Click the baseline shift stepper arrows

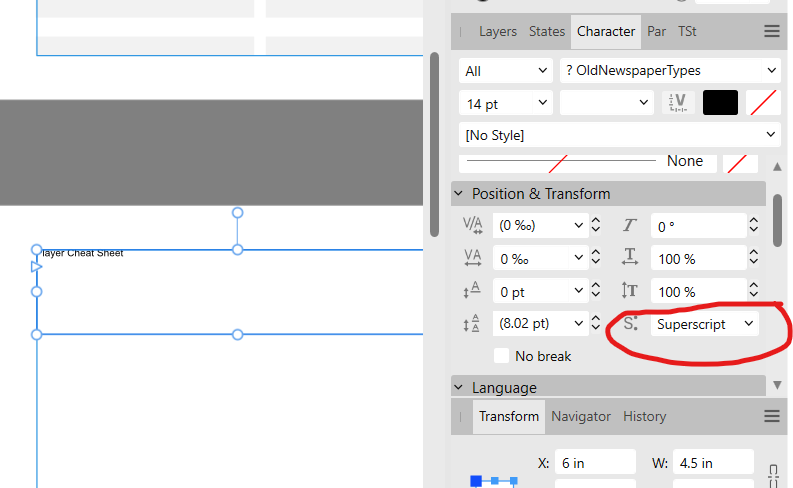pos(596,291)
